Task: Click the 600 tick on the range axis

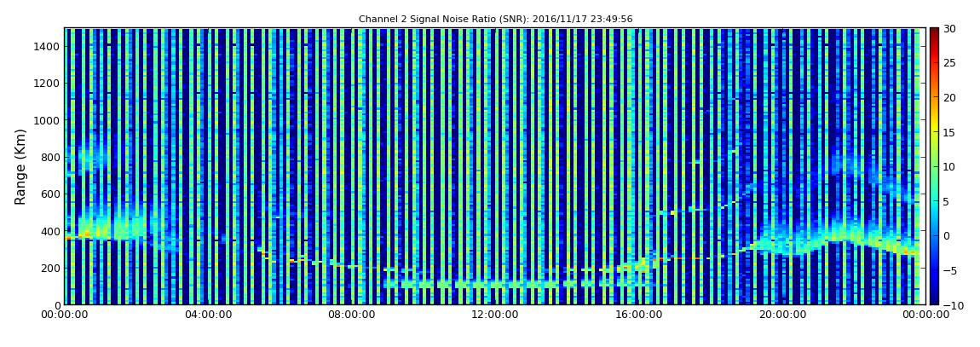Action: click(x=50, y=194)
